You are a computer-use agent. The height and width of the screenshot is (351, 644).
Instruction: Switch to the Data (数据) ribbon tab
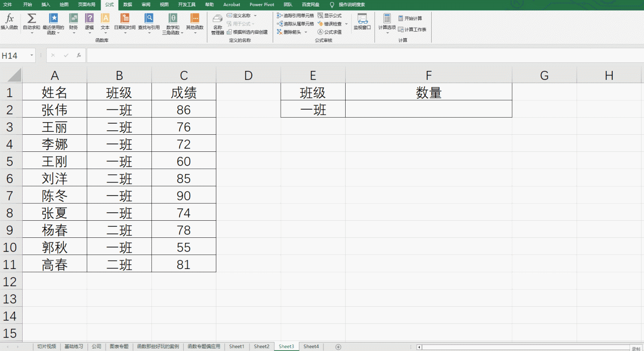(x=128, y=5)
